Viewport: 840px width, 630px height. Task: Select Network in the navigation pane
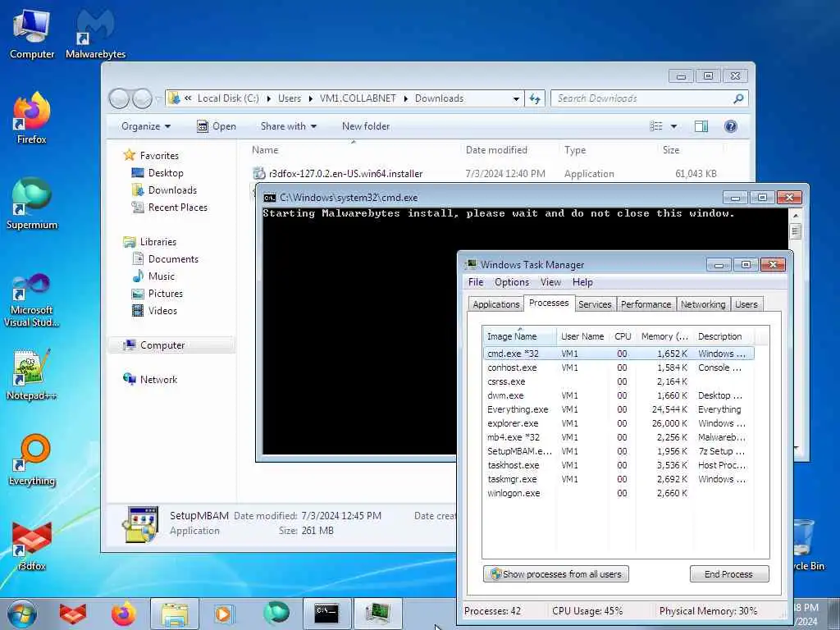(158, 380)
